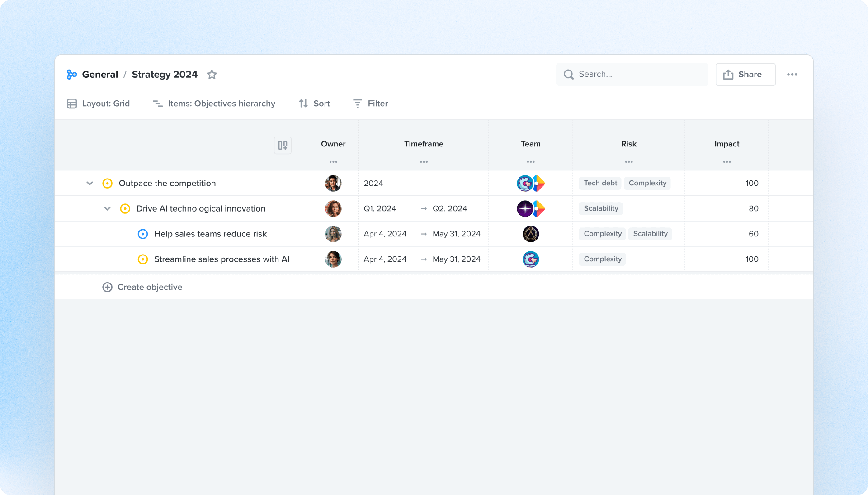
Task: Open the three-dot more options menu
Action: coord(792,75)
